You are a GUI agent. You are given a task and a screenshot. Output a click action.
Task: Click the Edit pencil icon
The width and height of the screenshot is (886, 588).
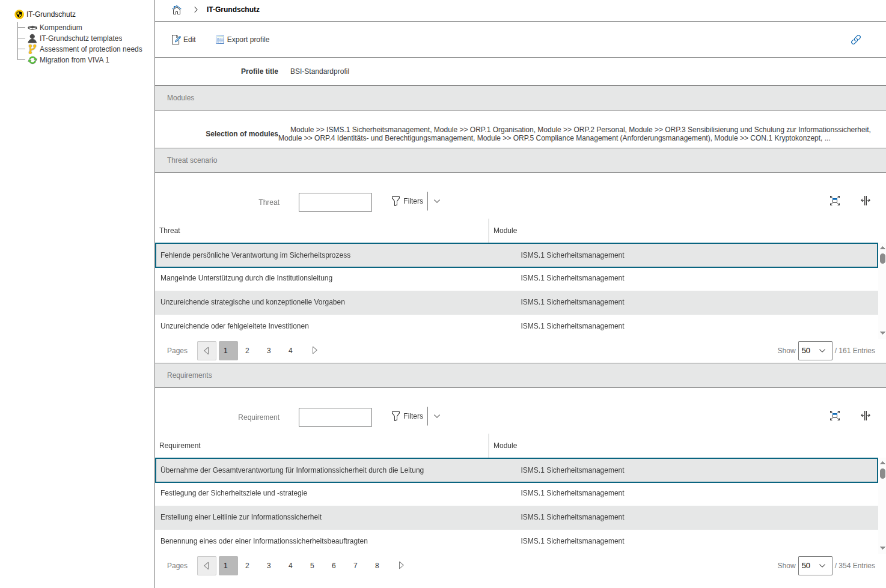176,40
